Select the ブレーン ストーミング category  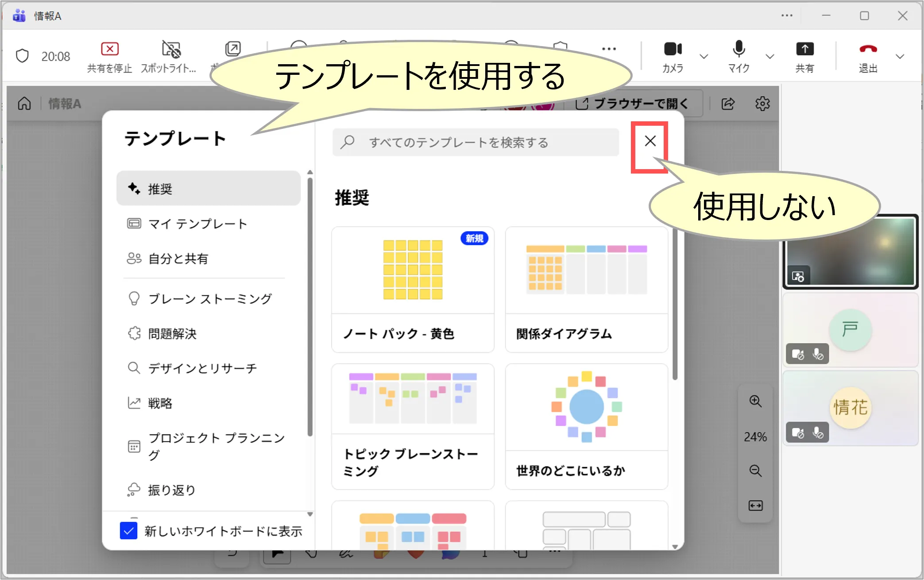[209, 299]
